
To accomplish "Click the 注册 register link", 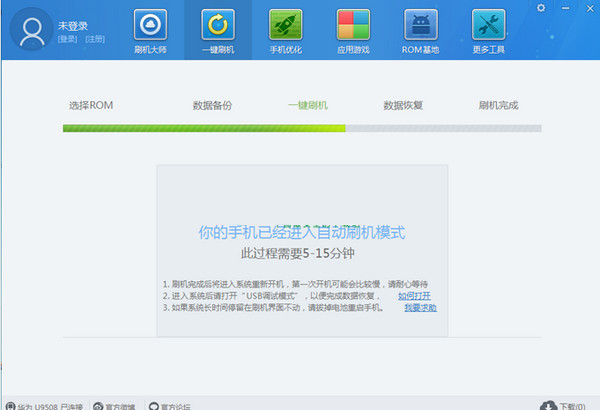I will (95, 39).
